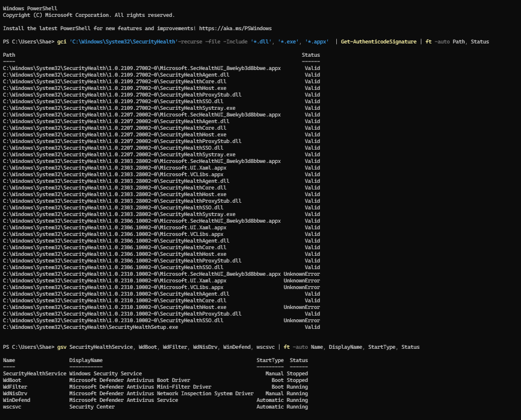Click the 1.0.2306.10002-0 Microsoft.SecHealthUI appx path
This screenshot has height=420, width=521.
(142, 221)
